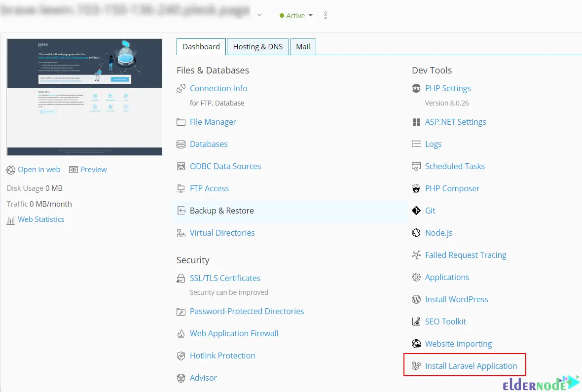Click the Web Application Firewall flame icon
The width and height of the screenshot is (582, 392).
click(x=181, y=334)
